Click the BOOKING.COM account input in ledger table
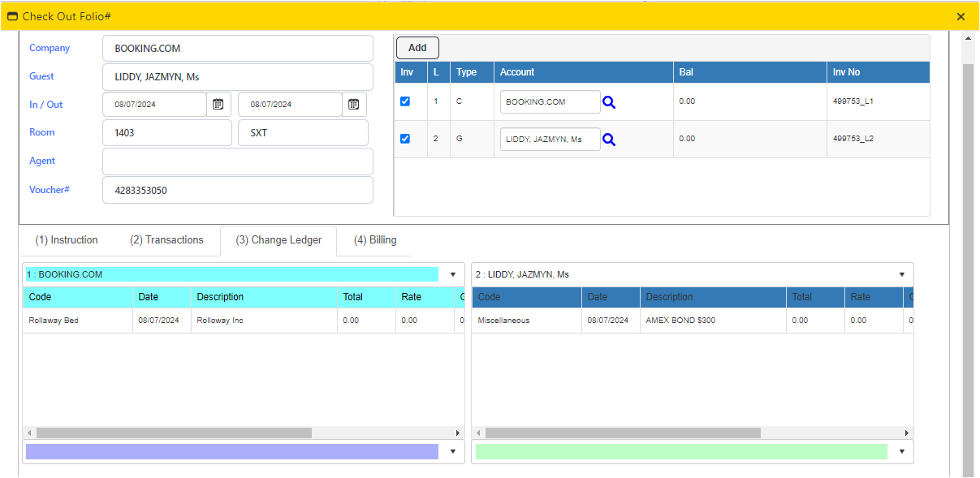 click(x=550, y=102)
